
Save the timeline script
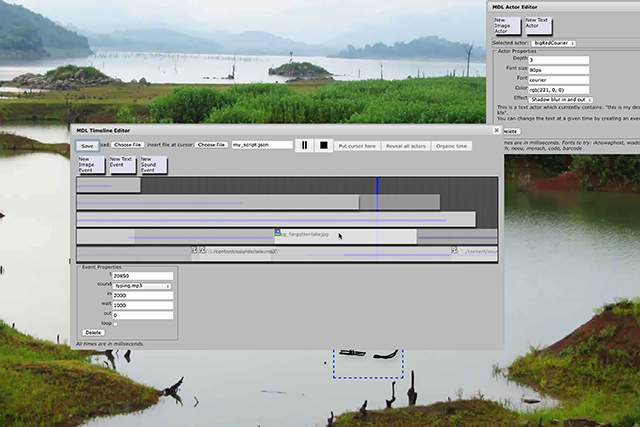(86, 145)
